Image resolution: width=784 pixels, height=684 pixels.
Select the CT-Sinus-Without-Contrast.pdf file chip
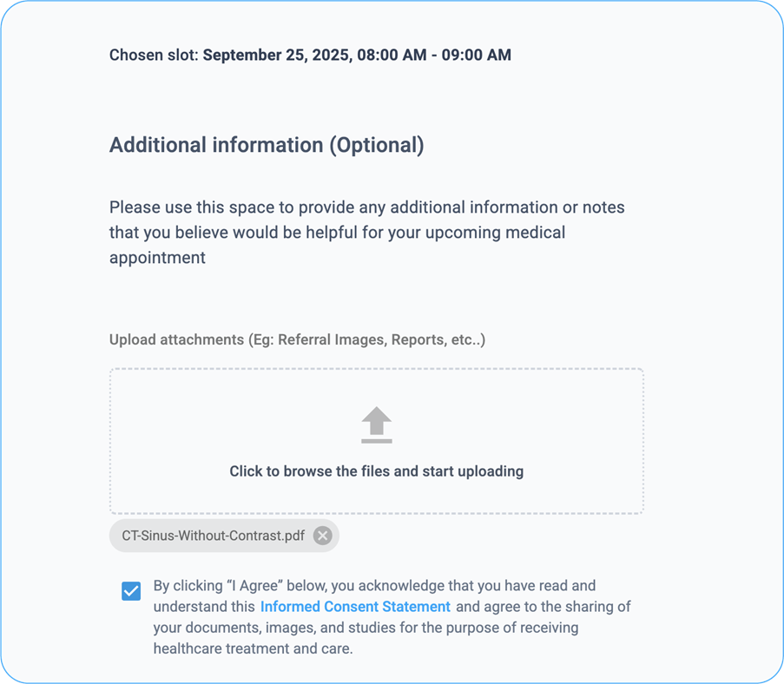213,536
